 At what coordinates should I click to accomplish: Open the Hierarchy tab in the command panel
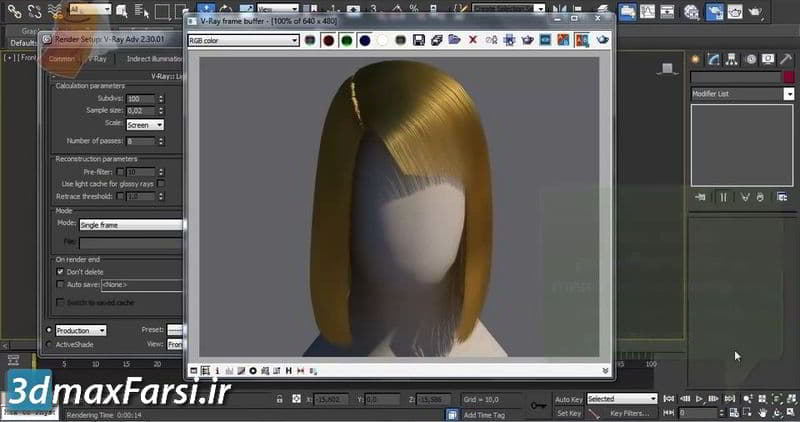pyautogui.click(x=733, y=59)
